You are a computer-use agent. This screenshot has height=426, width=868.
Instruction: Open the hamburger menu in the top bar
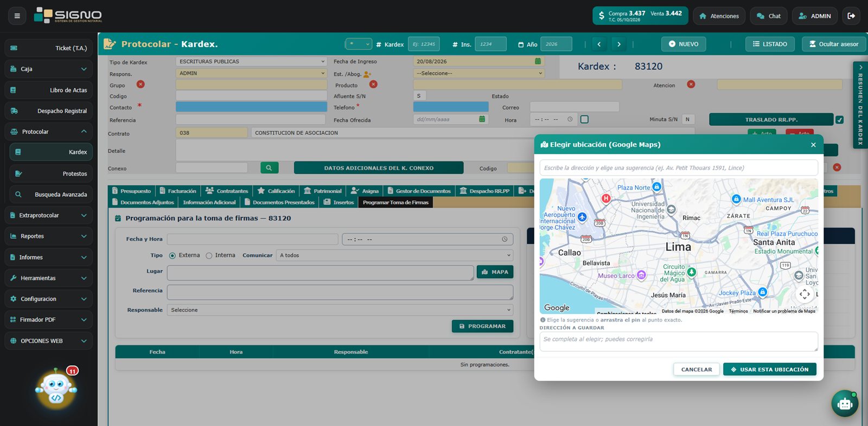click(17, 16)
